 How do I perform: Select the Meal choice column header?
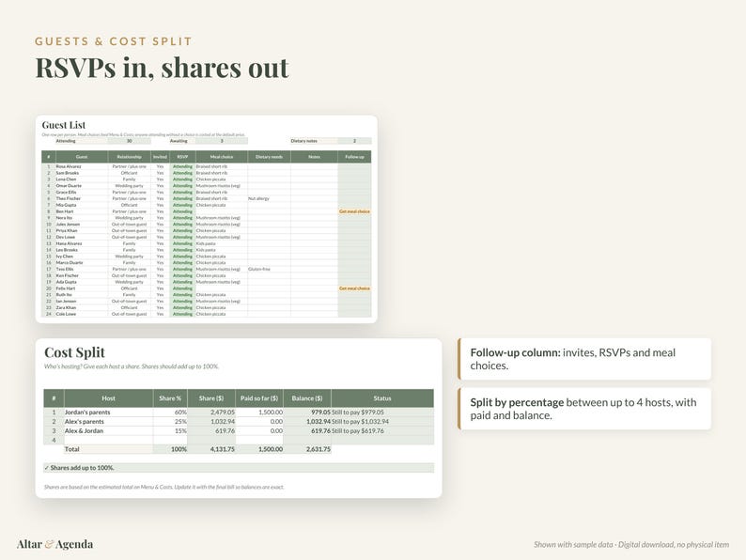222,157
